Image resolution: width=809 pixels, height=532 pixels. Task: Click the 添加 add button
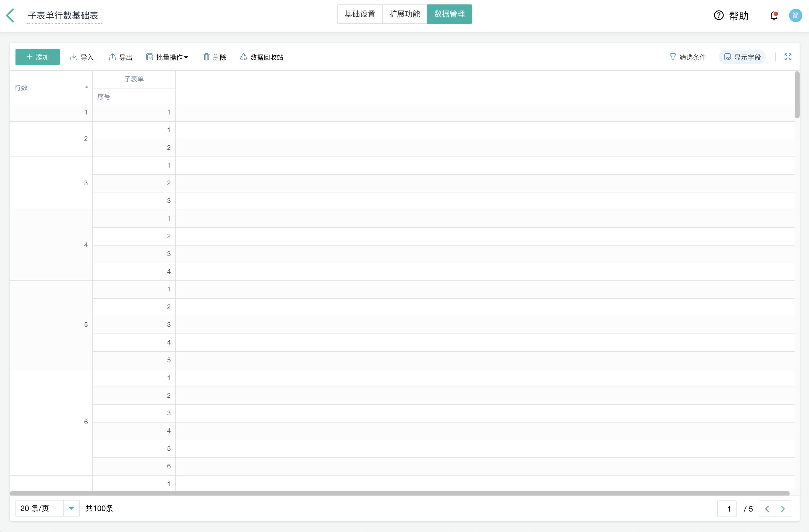click(x=37, y=57)
